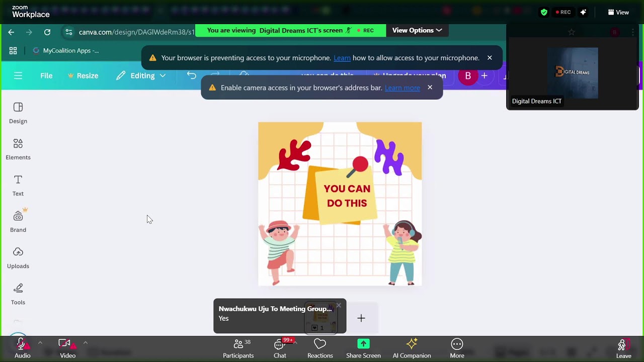Click the Learn more camera link
Viewport: 644px width, 362px height.
403,87
